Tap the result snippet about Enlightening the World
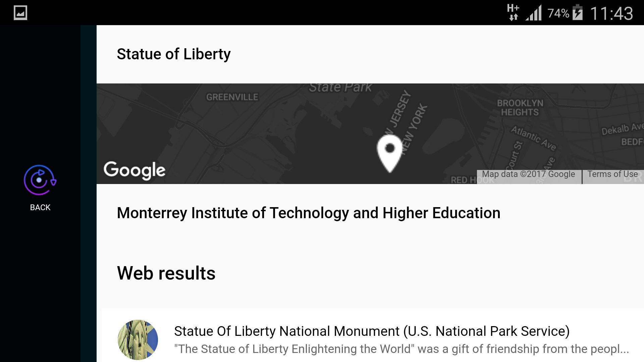 pyautogui.click(x=401, y=349)
